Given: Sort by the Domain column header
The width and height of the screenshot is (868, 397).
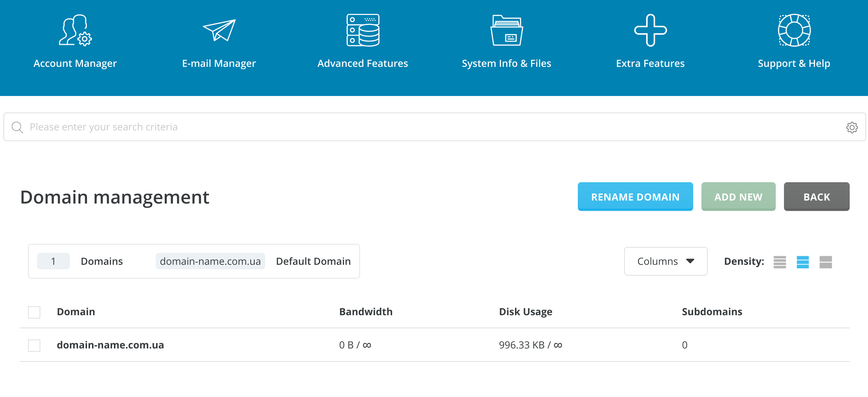Looking at the screenshot, I should pyautogui.click(x=76, y=312).
